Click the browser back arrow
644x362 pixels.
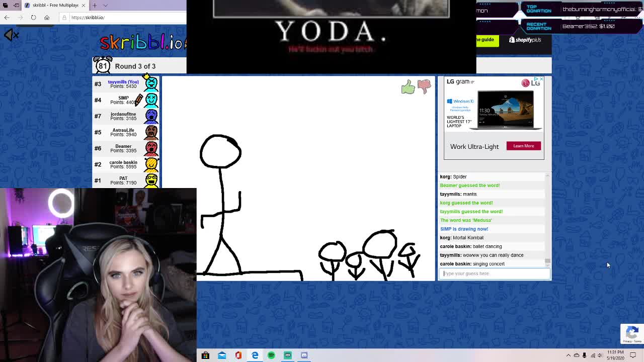click(x=7, y=18)
